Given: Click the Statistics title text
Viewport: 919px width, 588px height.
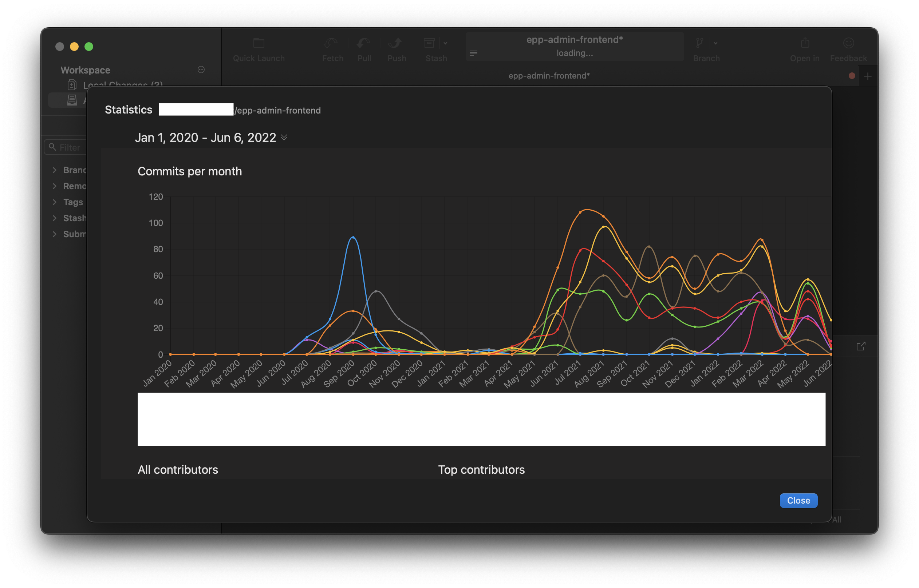Looking at the screenshot, I should [x=128, y=110].
